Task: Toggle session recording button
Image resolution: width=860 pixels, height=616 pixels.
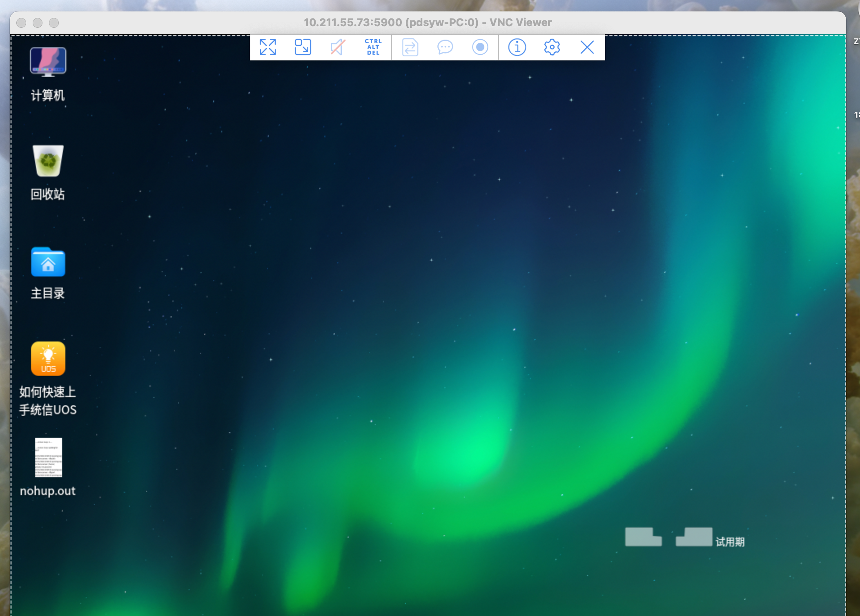Action: point(480,47)
